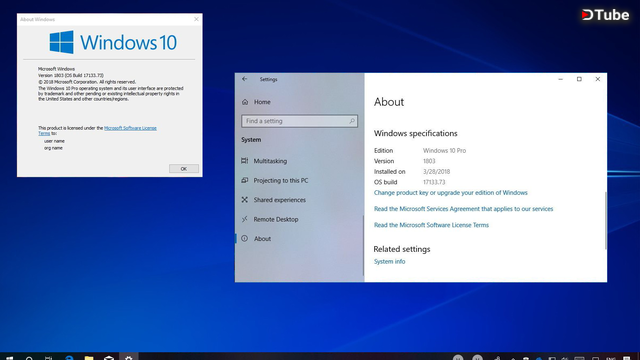Click the back arrow in Settings window
Image resolution: width=640 pixels, height=360 pixels.
tap(244, 79)
